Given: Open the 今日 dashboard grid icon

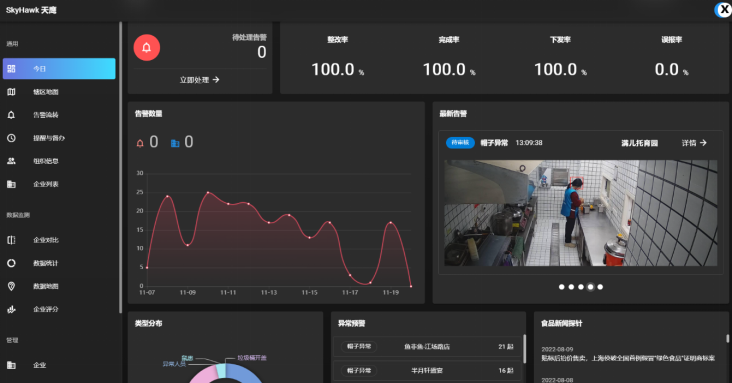Looking at the screenshot, I should (x=11, y=69).
